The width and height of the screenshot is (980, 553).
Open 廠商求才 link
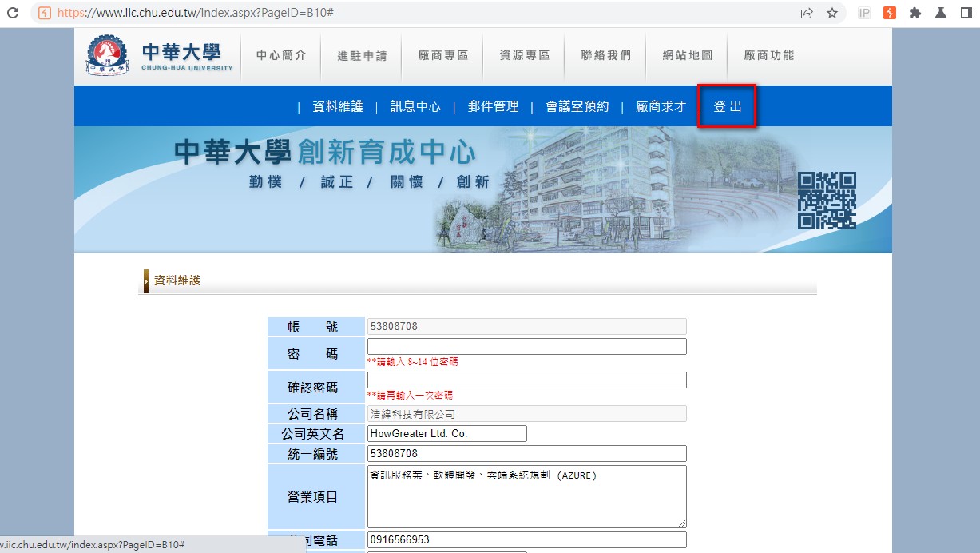[661, 106]
